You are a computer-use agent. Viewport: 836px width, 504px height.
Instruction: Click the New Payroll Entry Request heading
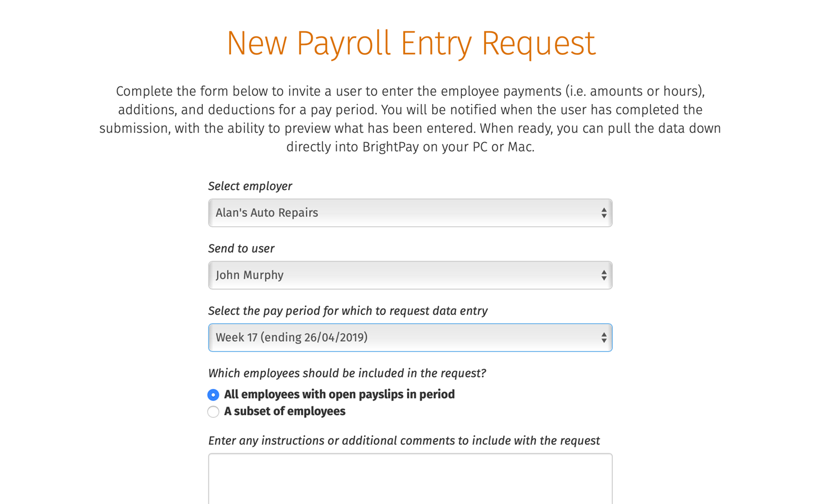tap(411, 43)
